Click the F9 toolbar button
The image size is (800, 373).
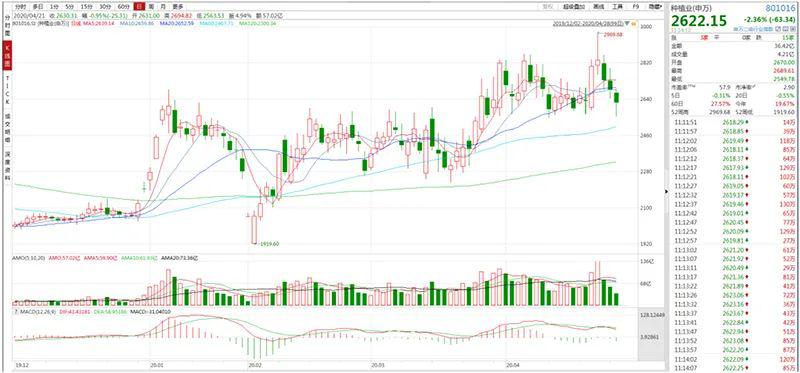tap(636, 7)
